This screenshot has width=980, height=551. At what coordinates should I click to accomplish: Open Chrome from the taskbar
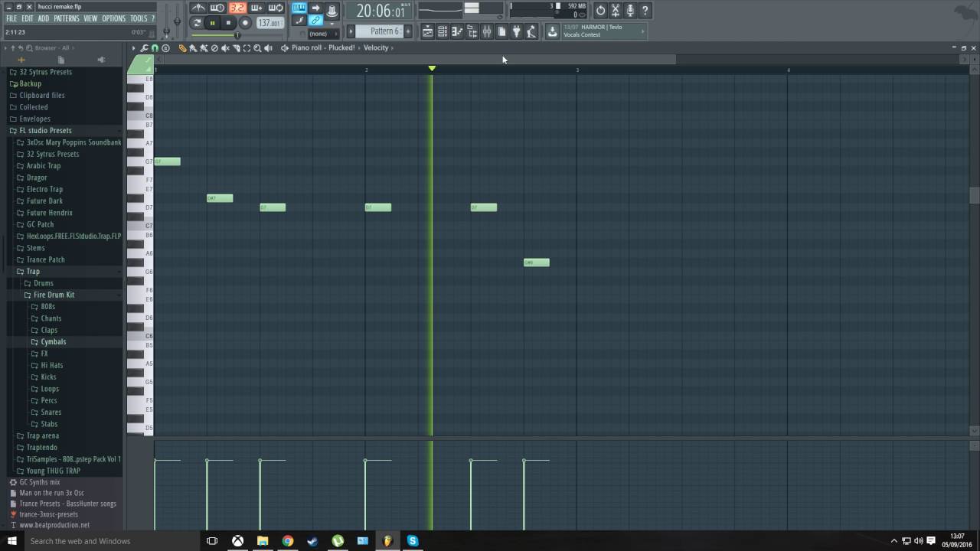coord(288,541)
